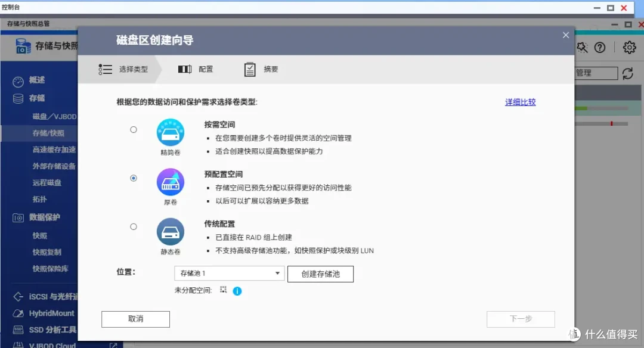Screen dimensions: 644x348
Task: Open iSCSI & Fibre Channel sidebar item
Action: coord(53,297)
